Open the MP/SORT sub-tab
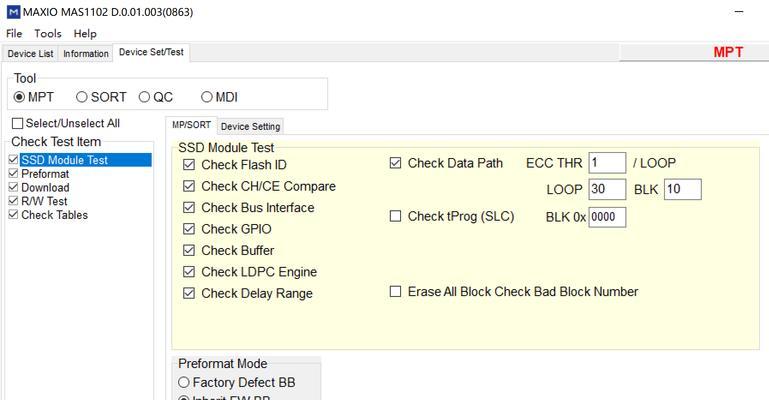The image size is (769, 400). point(192,125)
